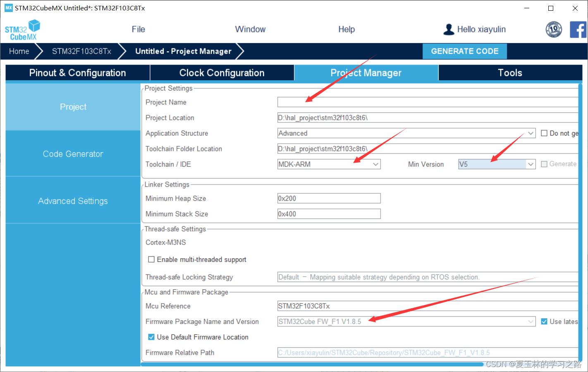This screenshot has height=372, width=588.
Task: Select the Code Generator side section
Action: (x=73, y=154)
